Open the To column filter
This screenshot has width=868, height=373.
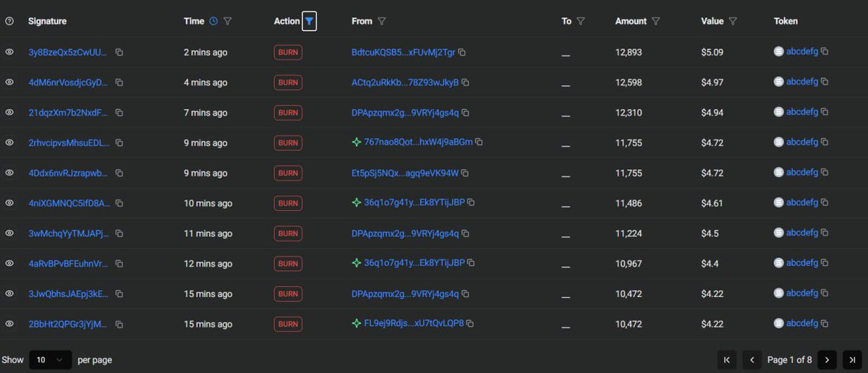click(x=581, y=22)
